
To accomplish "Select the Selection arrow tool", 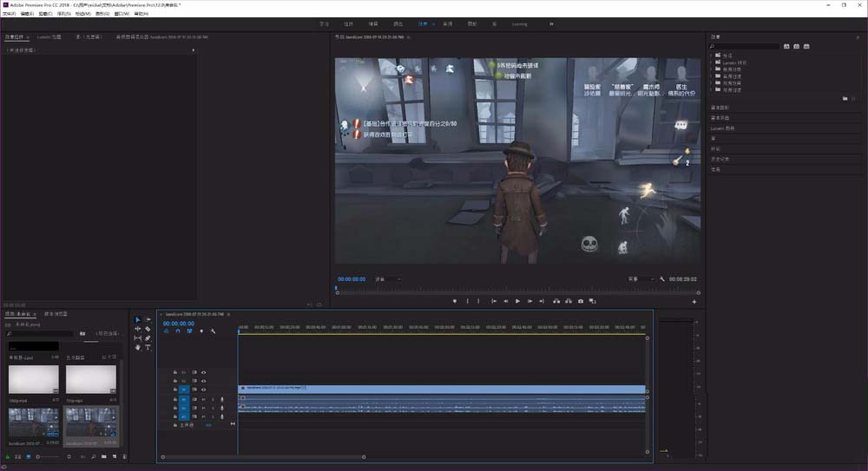I will coord(138,320).
